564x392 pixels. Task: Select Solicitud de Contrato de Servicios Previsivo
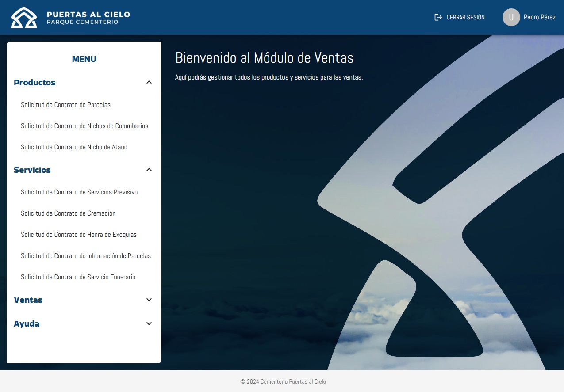[x=79, y=192]
